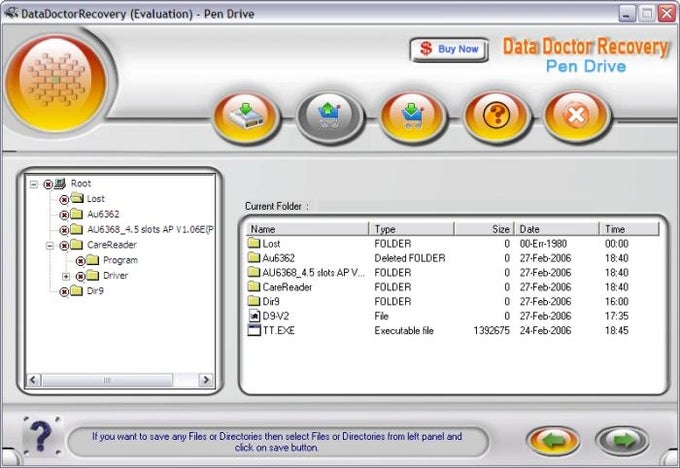Image resolution: width=680 pixels, height=468 pixels.
Task: Toggle the red mark next to Program
Action: point(80,261)
